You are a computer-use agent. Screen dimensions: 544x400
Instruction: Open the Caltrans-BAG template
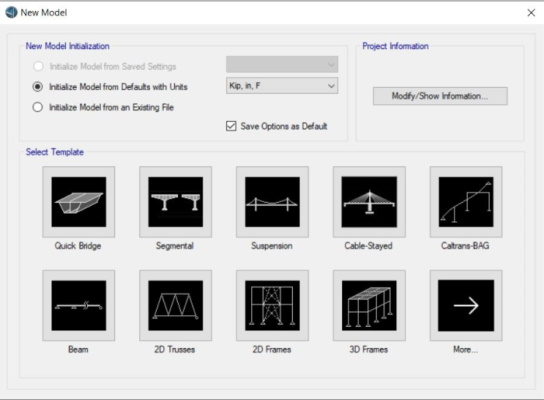click(466, 202)
